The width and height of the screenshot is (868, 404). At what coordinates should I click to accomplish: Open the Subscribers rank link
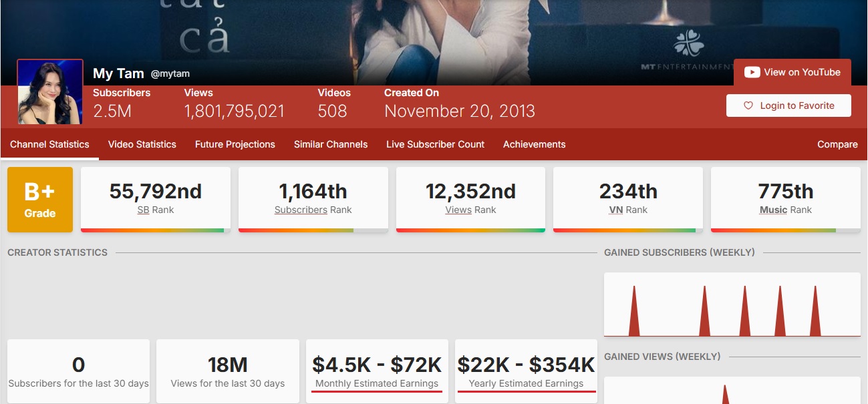[x=301, y=210]
